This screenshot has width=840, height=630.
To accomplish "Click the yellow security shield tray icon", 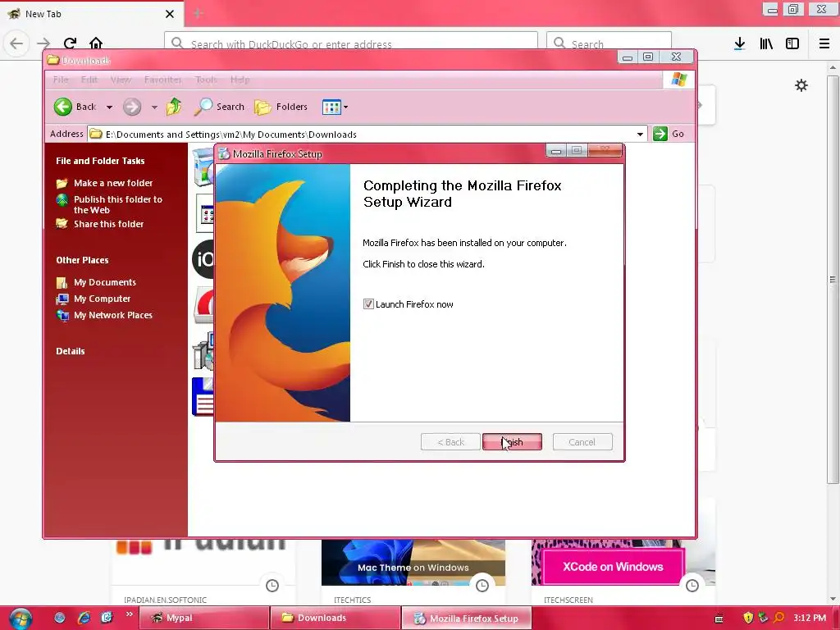I will 748,618.
